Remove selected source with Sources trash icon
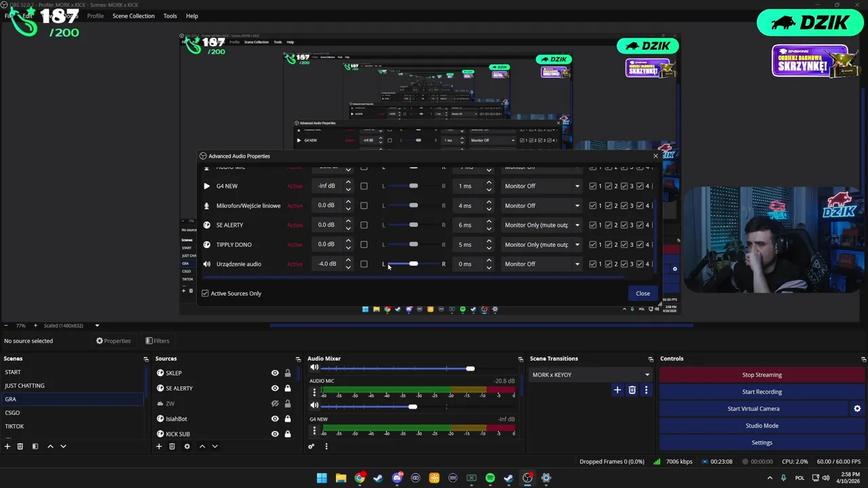This screenshot has width=868, height=488. pos(172,447)
